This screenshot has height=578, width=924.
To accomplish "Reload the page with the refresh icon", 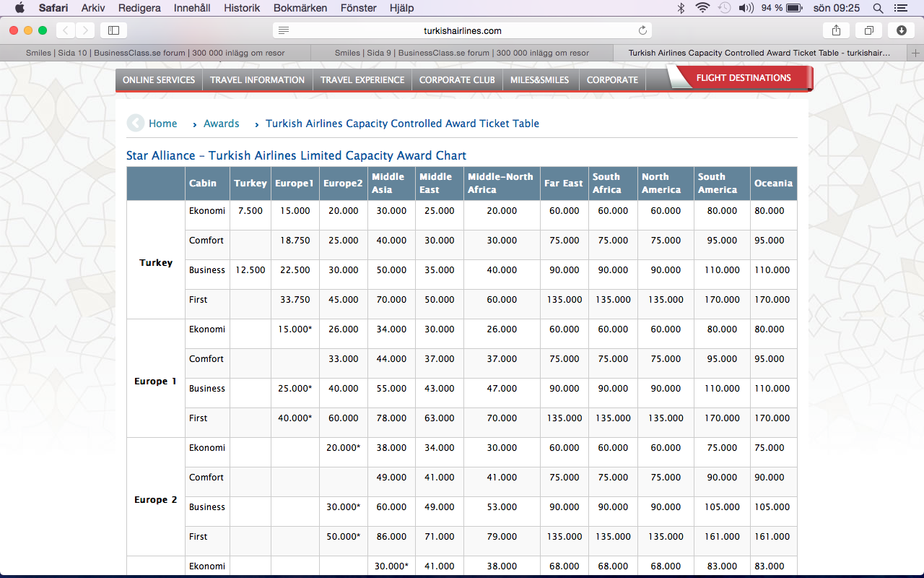I will [642, 30].
